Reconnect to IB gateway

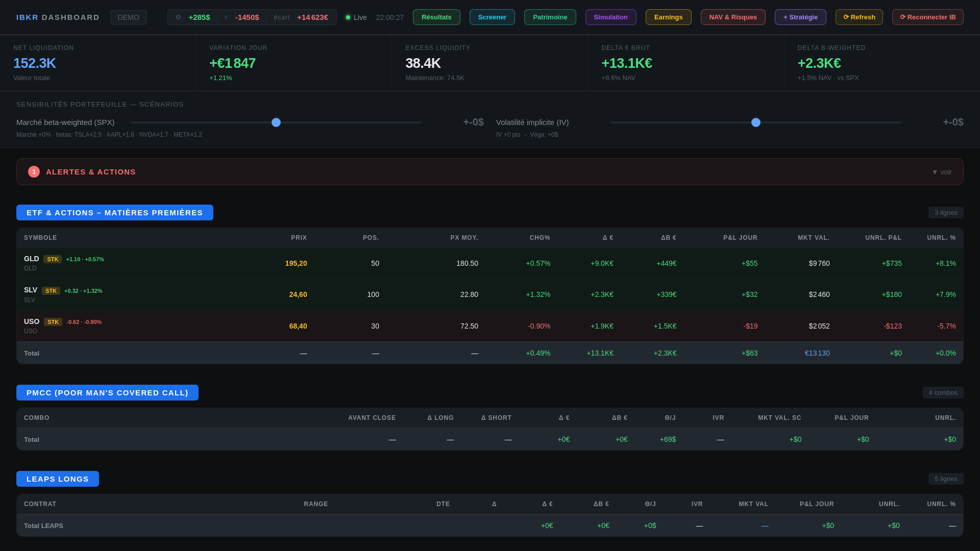pyautogui.click(x=927, y=17)
